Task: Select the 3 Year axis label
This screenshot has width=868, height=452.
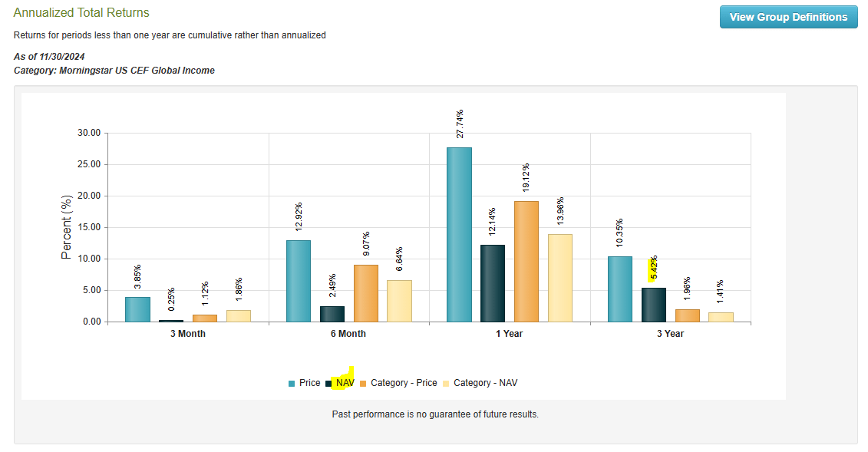Action: [670, 333]
